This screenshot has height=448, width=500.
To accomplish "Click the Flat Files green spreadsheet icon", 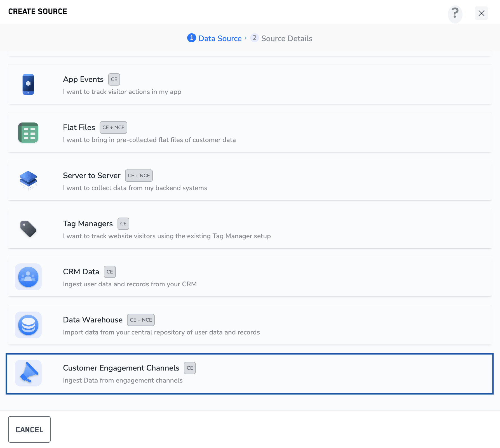I will click(28, 133).
